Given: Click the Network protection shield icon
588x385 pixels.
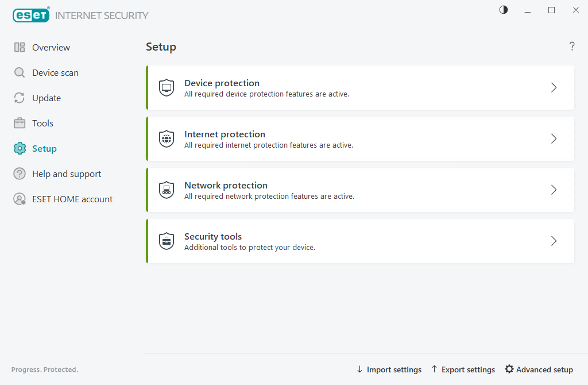Looking at the screenshot, I should click(x=167, y=190).
